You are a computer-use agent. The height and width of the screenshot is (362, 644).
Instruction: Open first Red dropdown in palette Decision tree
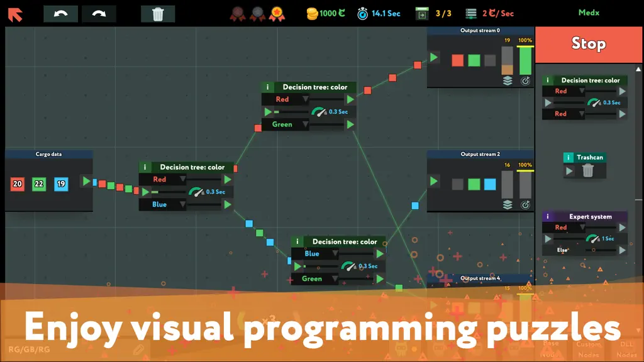pyautogui.click(x=563, y=91)
